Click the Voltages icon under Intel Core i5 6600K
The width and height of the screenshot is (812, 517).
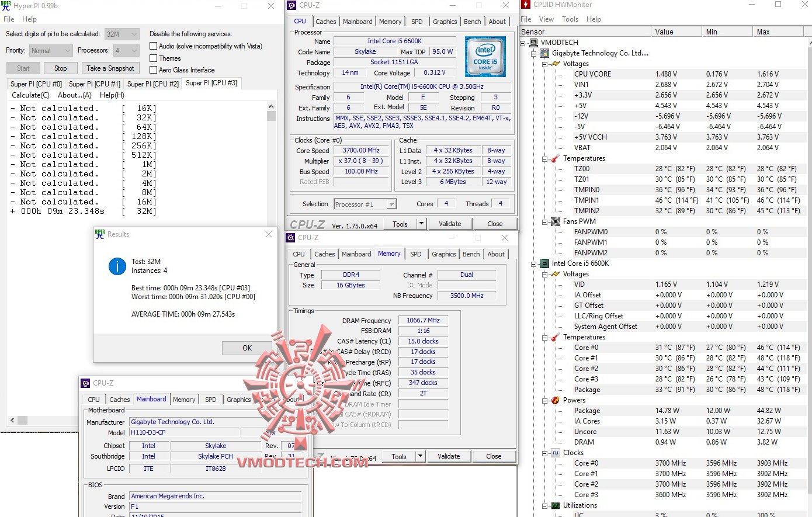[556, 274]
